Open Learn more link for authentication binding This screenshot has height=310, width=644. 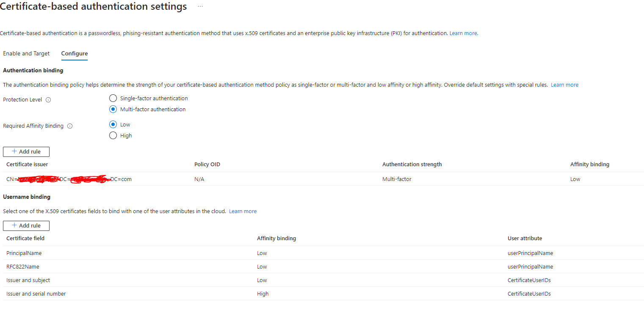(x=564, y=85)
